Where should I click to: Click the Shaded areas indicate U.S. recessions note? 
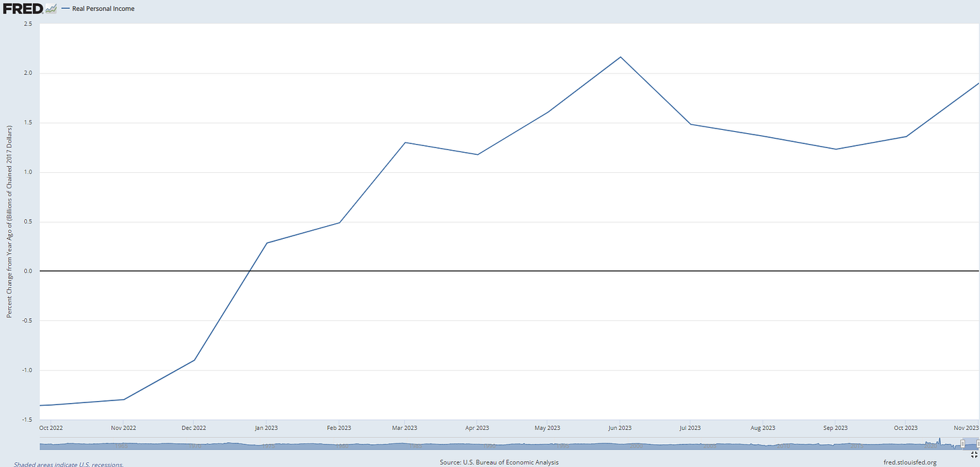(69, 464)
